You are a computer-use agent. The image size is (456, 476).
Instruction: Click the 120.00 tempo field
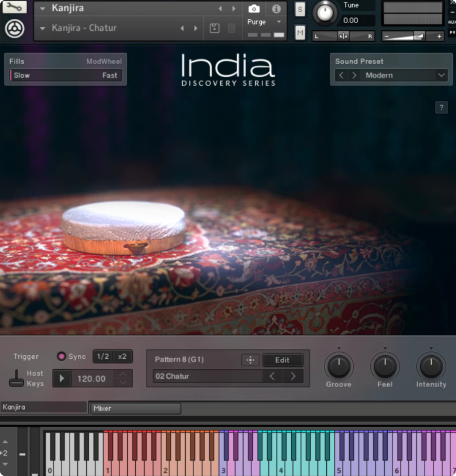(x=91, y=379)
